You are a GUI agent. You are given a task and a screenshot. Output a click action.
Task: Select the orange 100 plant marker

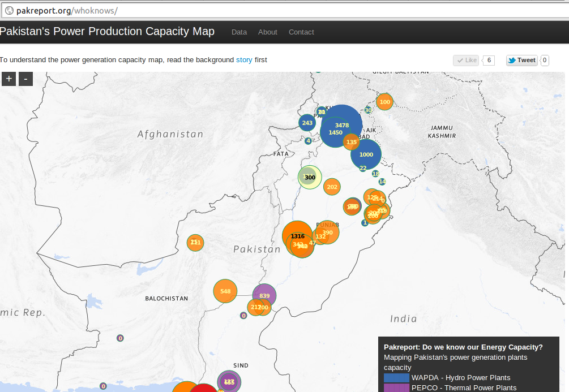[x=384, y=102]
